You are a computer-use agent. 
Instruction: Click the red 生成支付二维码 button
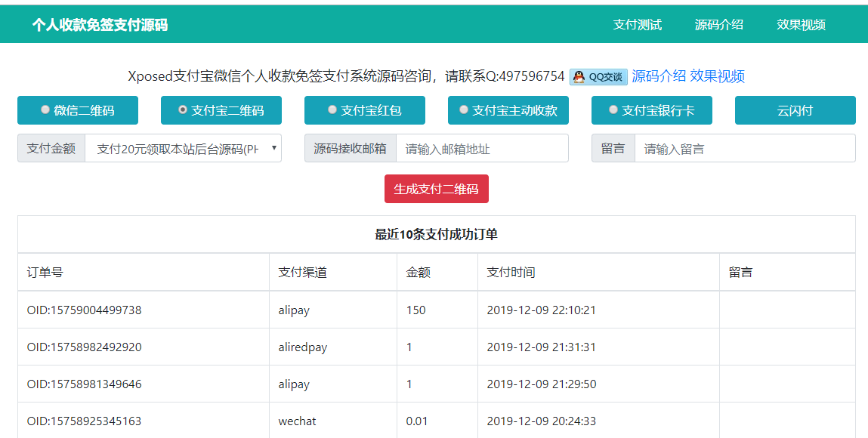pyautogui.click(x=436, y=189)
